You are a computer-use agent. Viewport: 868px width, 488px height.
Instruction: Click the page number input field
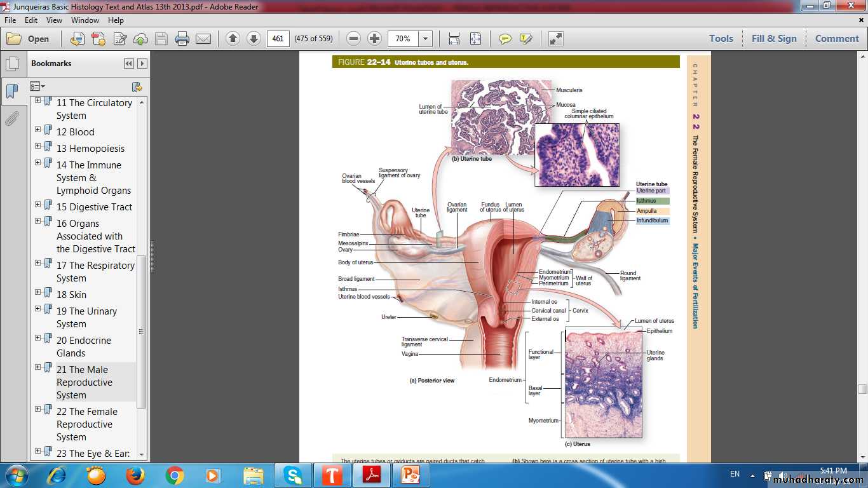(278, 39)
